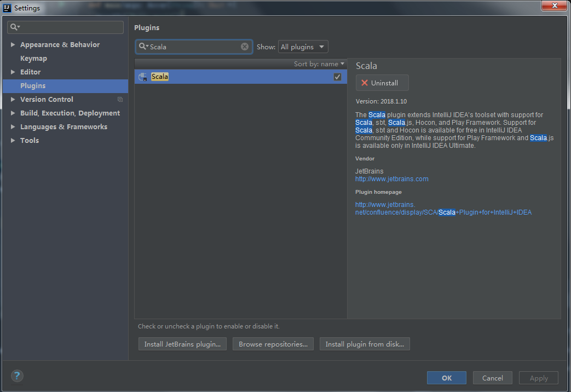Select Appearance & Behavior label

(60, 44)
